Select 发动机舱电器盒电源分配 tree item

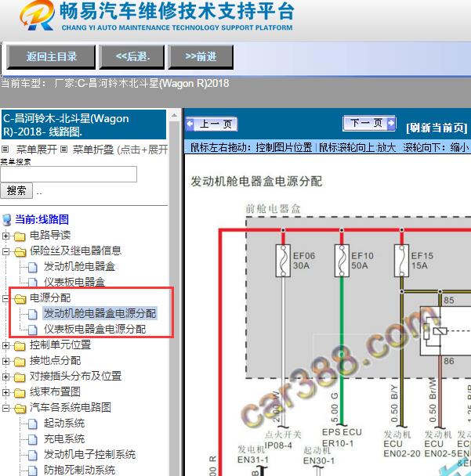point(100,313)
